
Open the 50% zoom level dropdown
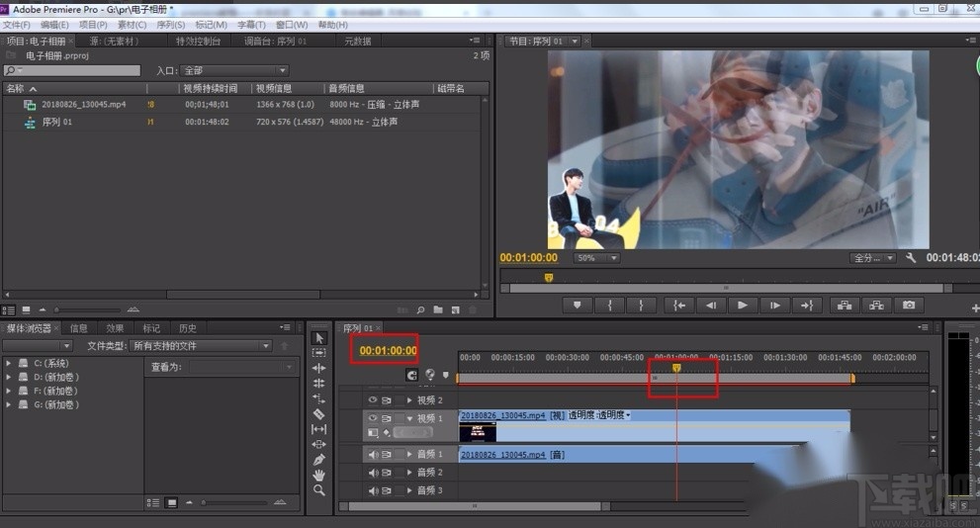coord(597,258)
